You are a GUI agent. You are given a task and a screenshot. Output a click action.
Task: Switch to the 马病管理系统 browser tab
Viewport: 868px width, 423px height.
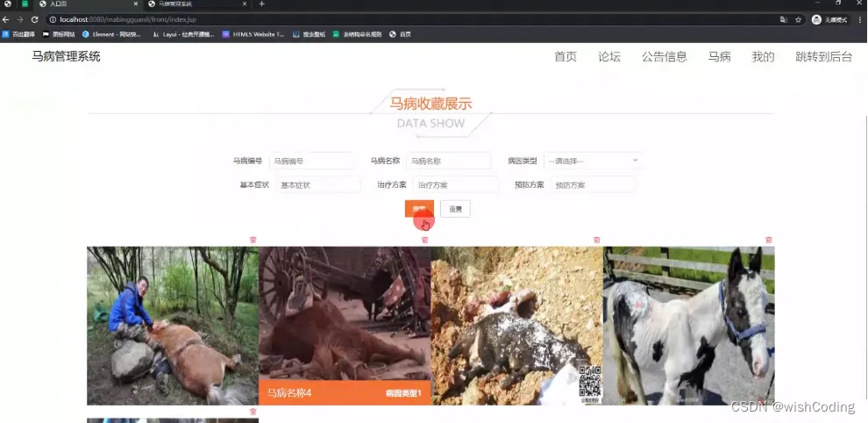[x=195, y=4]
